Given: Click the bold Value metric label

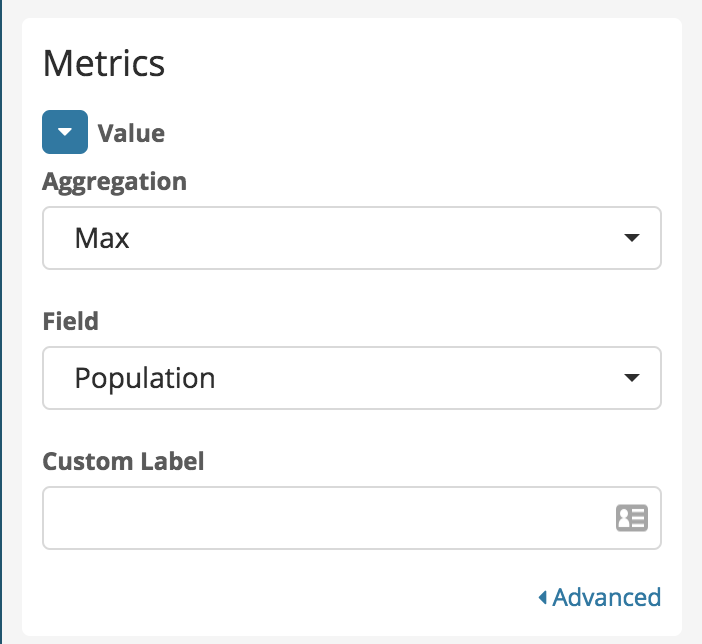Looking at the screenshot, I should 131,133.
